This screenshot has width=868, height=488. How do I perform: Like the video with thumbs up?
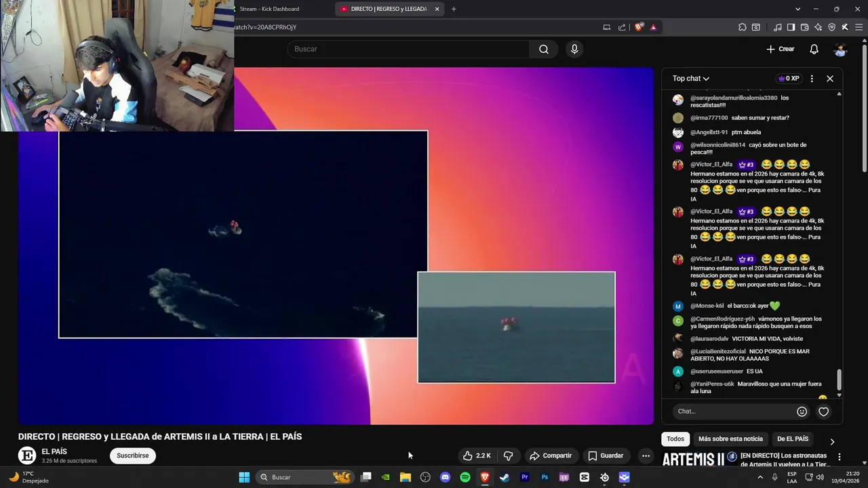pyautogui.click(x=477, y=455)
